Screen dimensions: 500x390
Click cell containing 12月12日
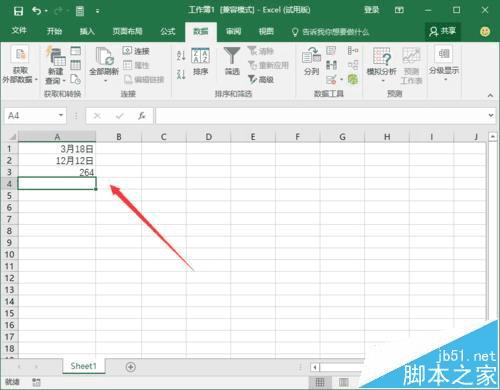point(57,160)
